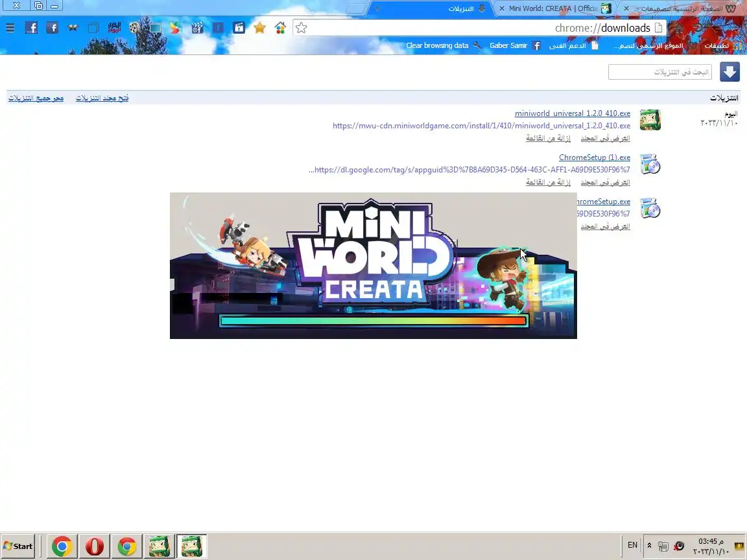Click the التنزيلات page heading
The width and height of the screenshot is (747, 560).
click(724, 98)
